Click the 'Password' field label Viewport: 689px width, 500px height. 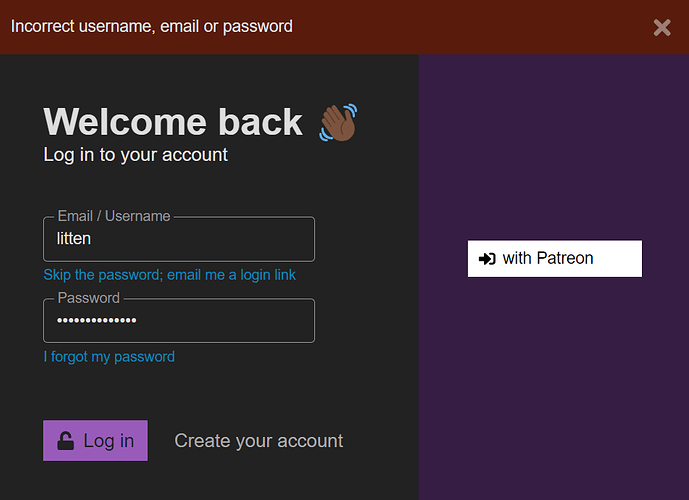pyautogui.click(x=88, y=298)
